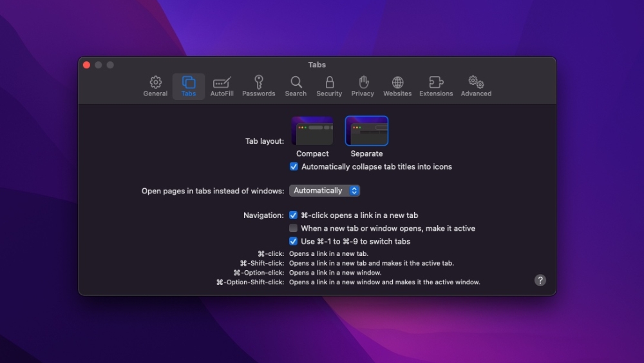Enable make new tab or window active

pos(293,228)
